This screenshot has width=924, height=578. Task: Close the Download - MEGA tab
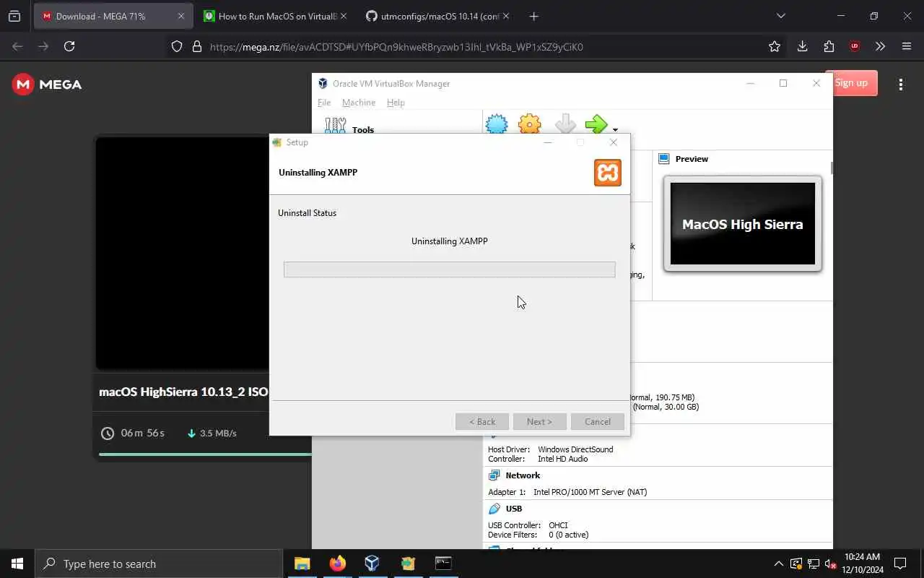pos(181,16)
